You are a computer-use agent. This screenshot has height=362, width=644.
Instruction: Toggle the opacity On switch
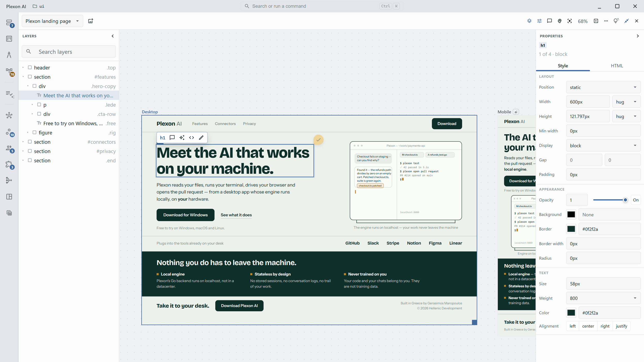click(636, 200)
